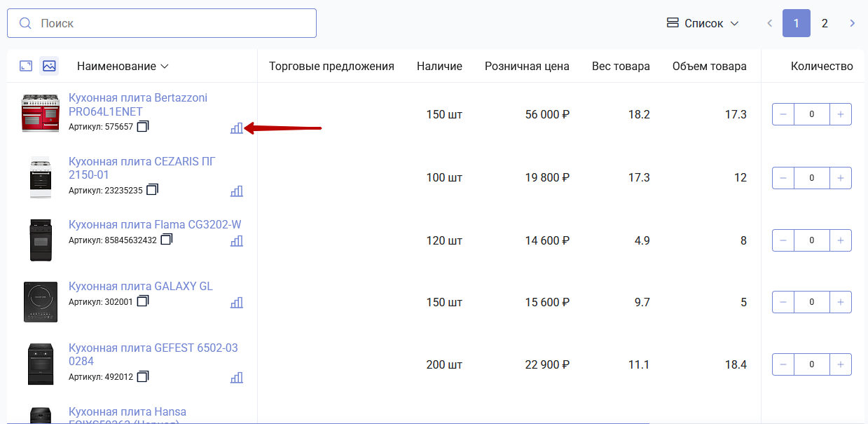Decrease quantity for Flama stove
Image resolution: width=868 pixels, height=424 pixels.
pyautogui.click(x=783, y=240)
